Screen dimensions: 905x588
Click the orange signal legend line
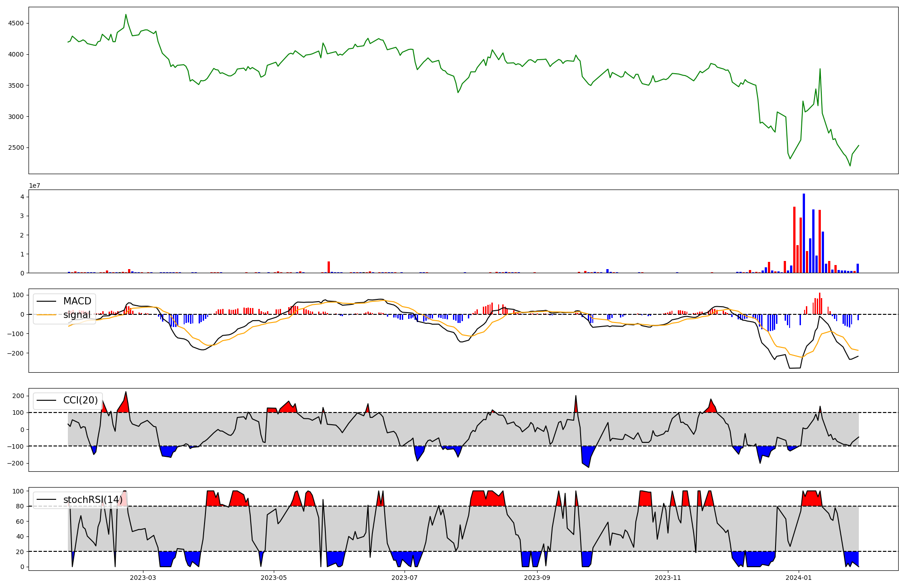[x=47, y=315]
